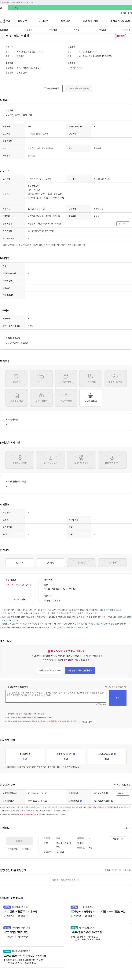132x980 pixels.
Task: Jump to 우대사항 section tab
Action: point(53,30)
